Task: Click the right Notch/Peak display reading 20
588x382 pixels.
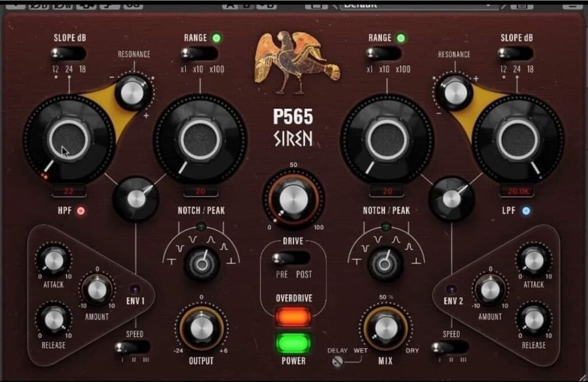Action: [387, 191]
